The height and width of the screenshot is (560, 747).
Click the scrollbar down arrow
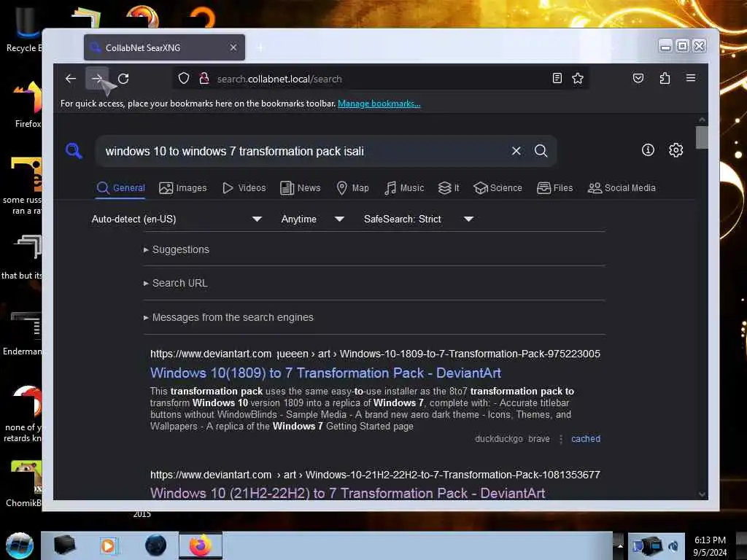pyautogui.click(x=701, y=494)
